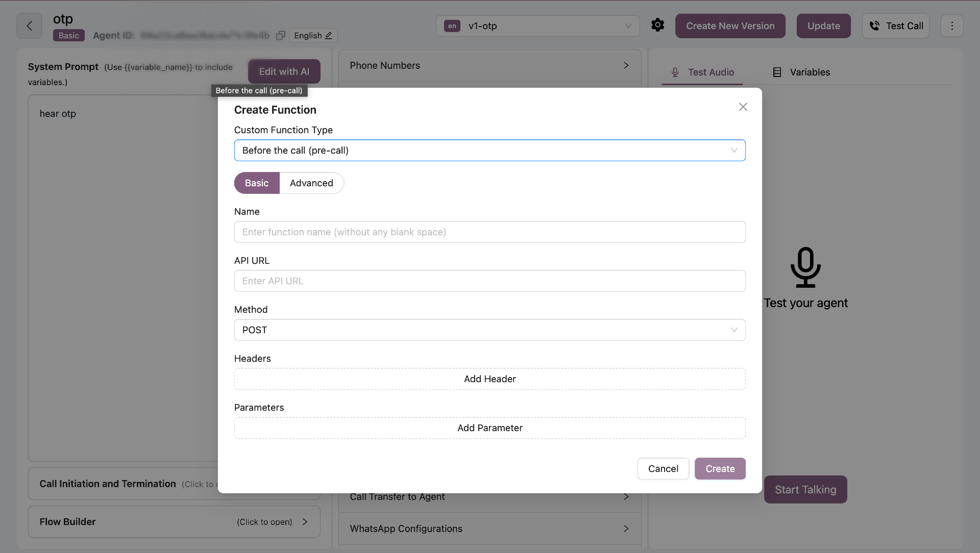
Task: Open the Flow Builder panel
Action: click(174, 522)
